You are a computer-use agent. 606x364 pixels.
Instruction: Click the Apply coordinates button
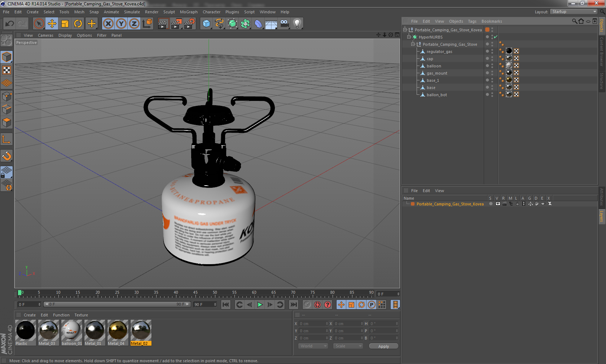pos(383,346)
